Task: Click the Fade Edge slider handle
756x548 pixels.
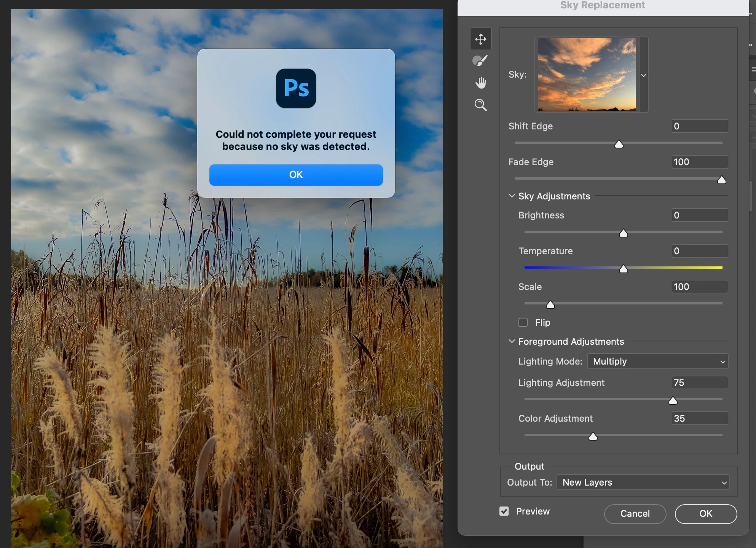Action: click(721, 180)
